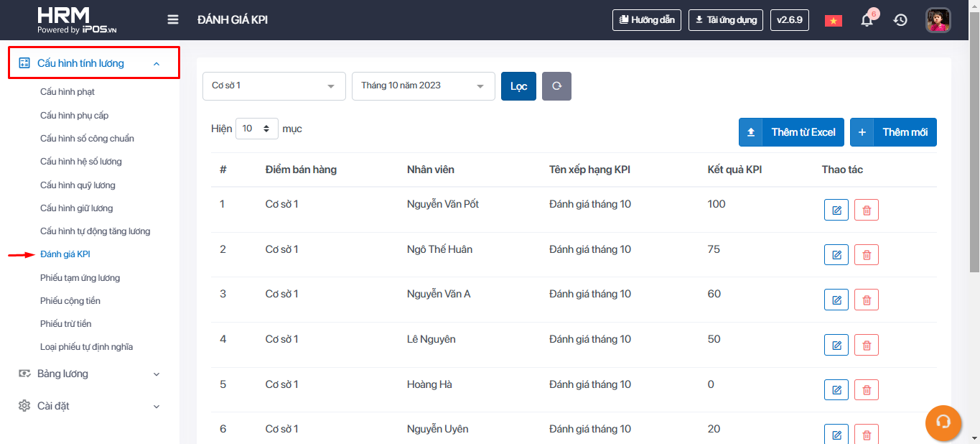This screenshot has width=980, height=444.
Task: Edit KPI entry for Lê Nguyên
Action: coord(836,345)
